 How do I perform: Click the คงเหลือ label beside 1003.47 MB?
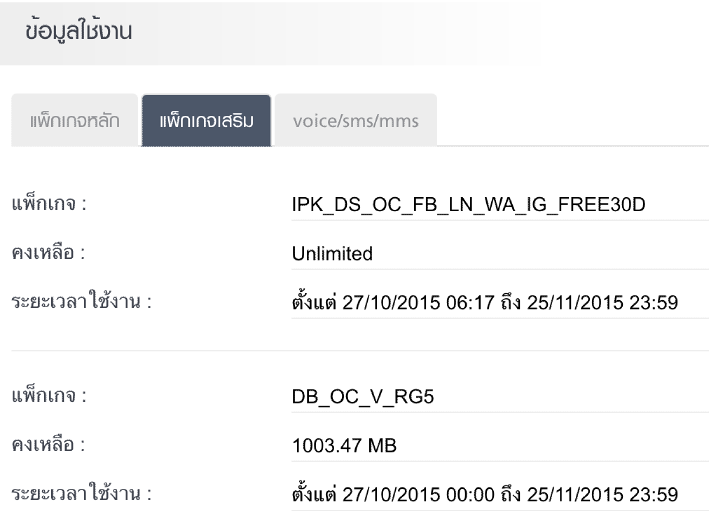(47, 445)
